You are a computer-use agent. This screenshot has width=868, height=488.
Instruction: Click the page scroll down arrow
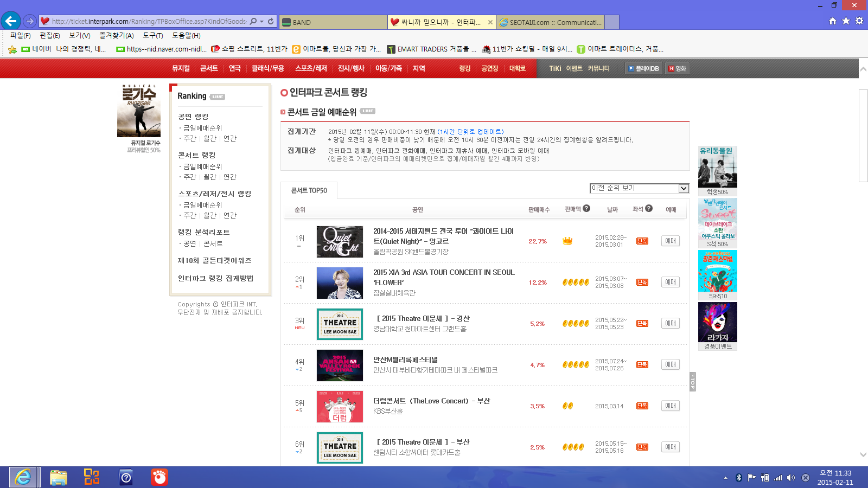coord(863,454)
